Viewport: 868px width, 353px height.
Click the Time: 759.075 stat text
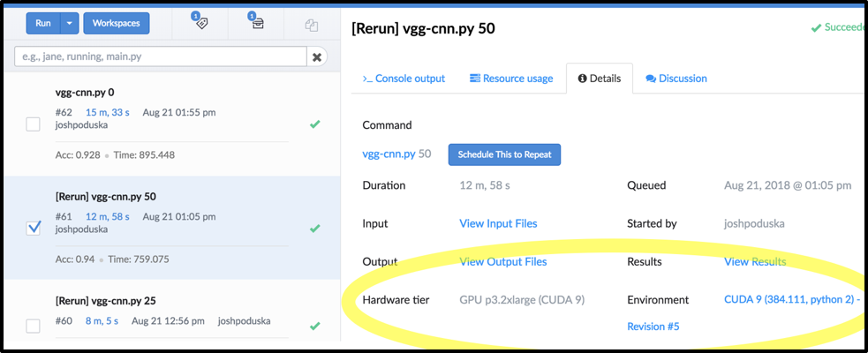139,259
